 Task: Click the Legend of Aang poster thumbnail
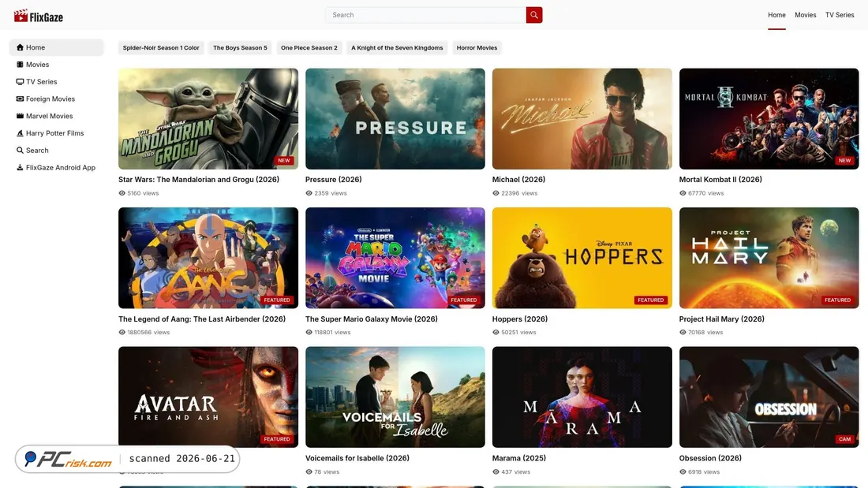tap(208, 258)
